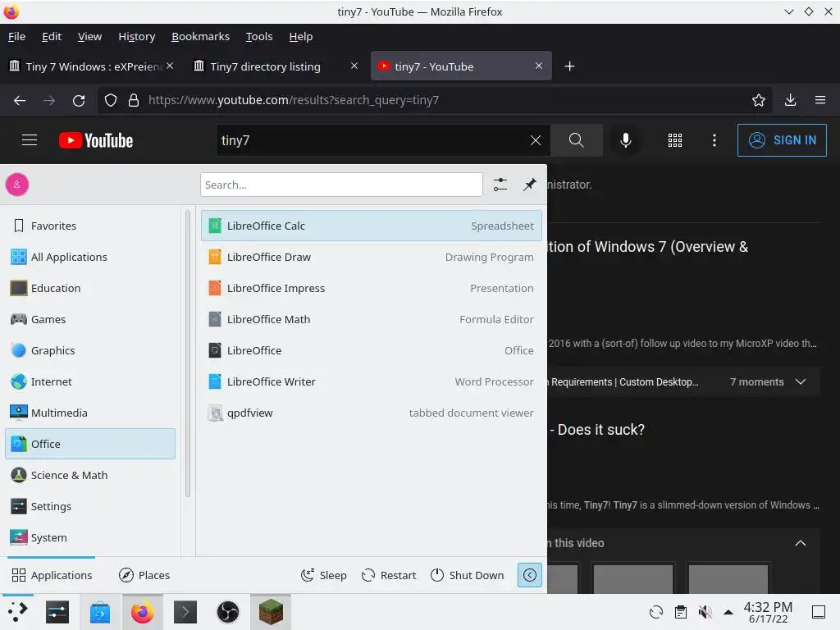840x630 pixels.
Task: Switch to Places launcher tab
Action: 144,575
